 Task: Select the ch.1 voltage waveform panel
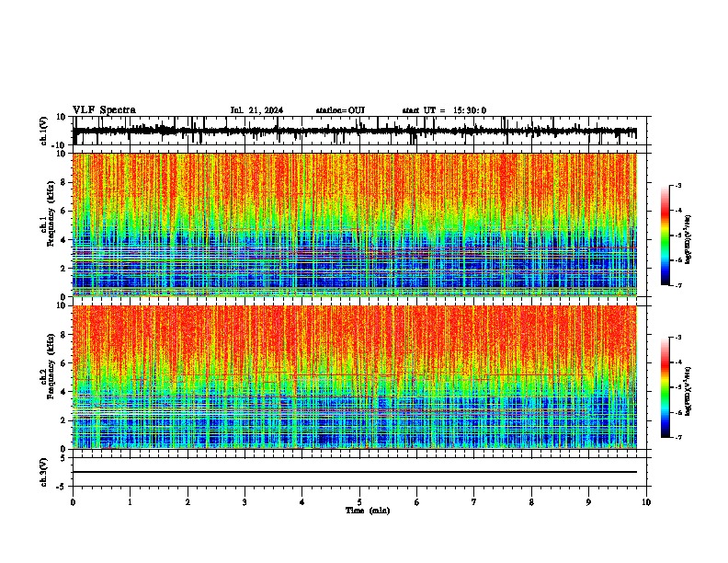(x=361, y=131)
